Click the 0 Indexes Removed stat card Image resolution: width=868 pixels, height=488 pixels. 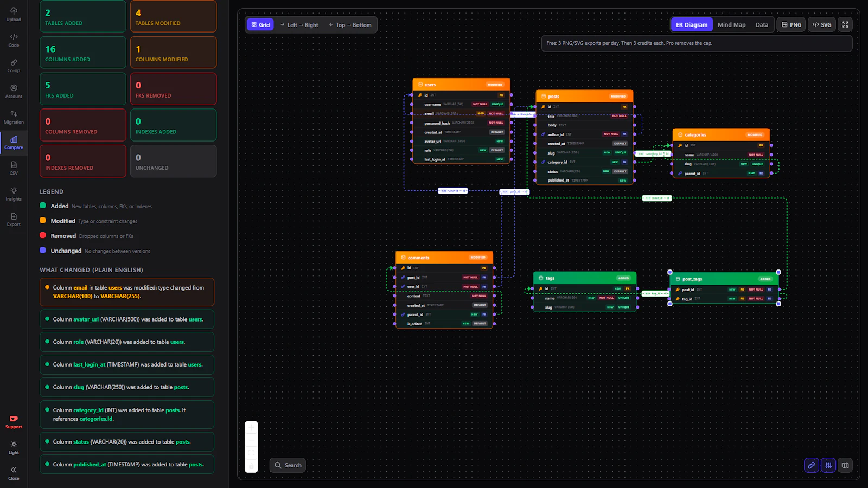coord(83,161)
